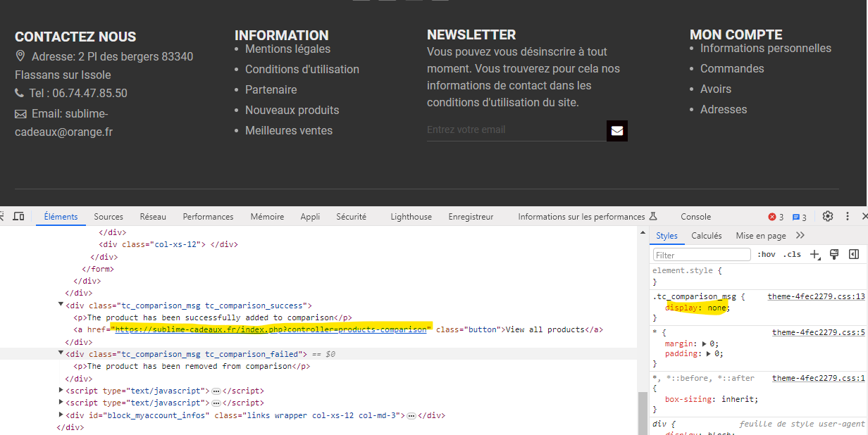This screenshot has width=868, height=435.
Task: Click the Filter styles input field
Action: pyautogui.click(x=702, y=255)
